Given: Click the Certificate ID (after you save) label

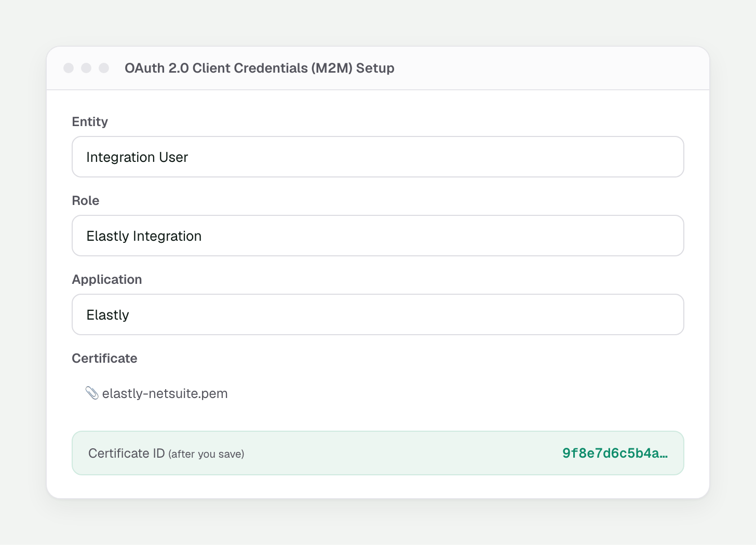Looking at the screenshot, I should tap(166, 454).
